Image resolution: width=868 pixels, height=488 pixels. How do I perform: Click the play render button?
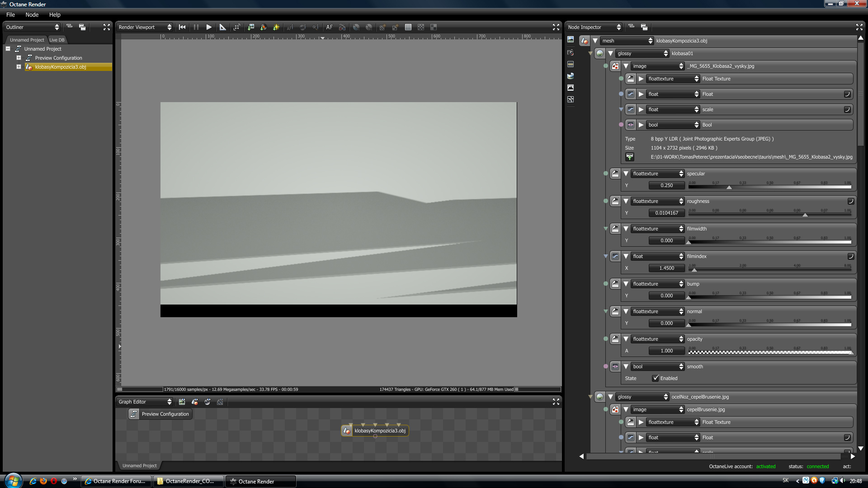(209, 27)
